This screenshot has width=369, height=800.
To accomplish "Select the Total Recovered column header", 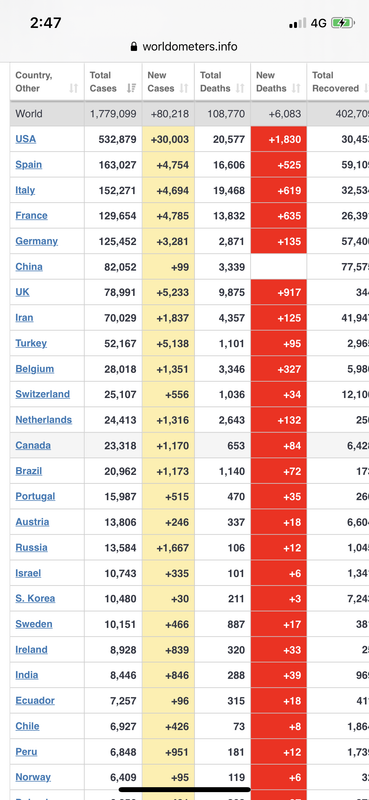I will [x=338, y=82].
